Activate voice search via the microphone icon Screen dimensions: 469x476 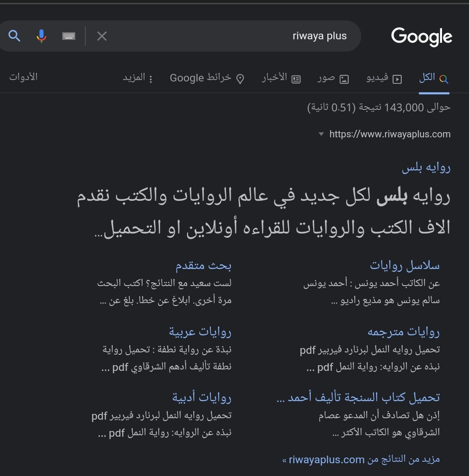[x=42, y=36]
